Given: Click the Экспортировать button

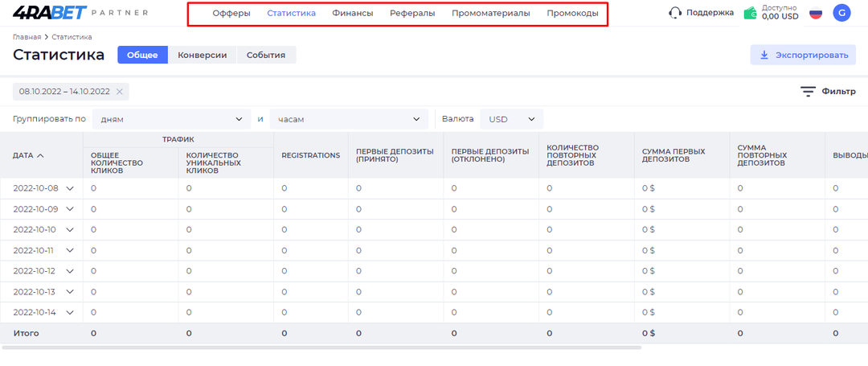Looking at the screenshot, I should [x=803, y=55].
